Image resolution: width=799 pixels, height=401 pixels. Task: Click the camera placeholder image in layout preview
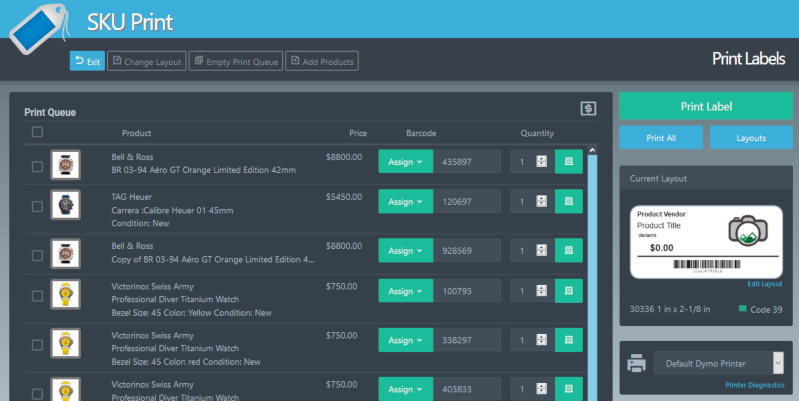[748, 232]
